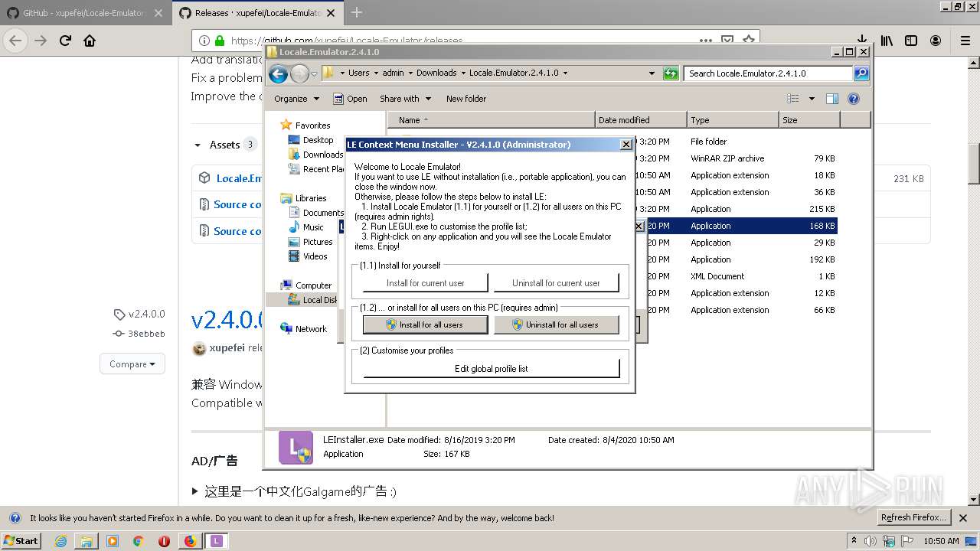Go to Firefox home page icon
980x551 pixels.
[90, 41]
